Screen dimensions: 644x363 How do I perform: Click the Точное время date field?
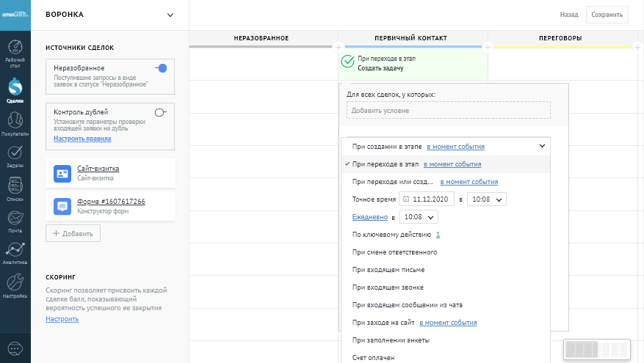click(x=427, y=199)
